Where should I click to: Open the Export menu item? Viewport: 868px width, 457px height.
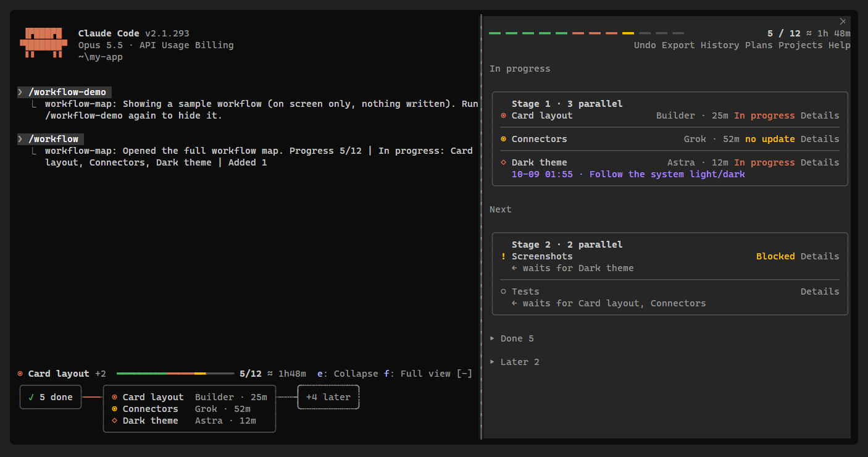[x=678, y=45]
